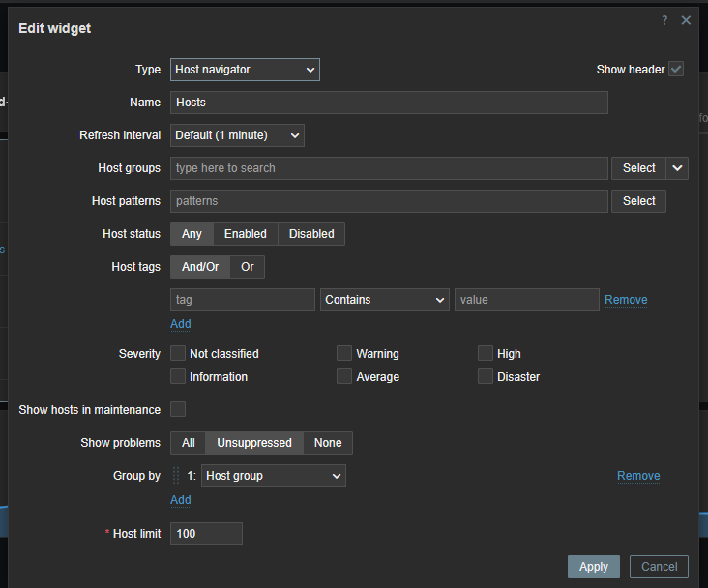The image size is (708, 588).
Task: Click Add link under Group by
Action: click(181, 500)
